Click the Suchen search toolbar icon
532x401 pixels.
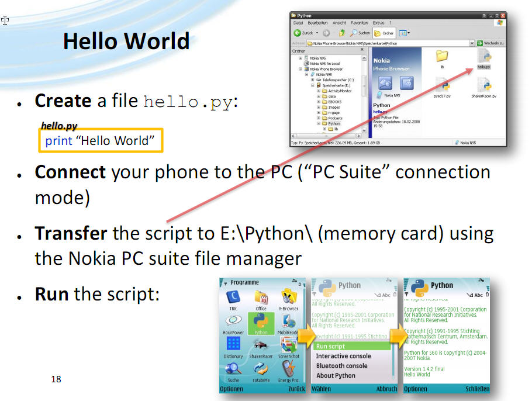pyautogui.click(x=354, y=33)
